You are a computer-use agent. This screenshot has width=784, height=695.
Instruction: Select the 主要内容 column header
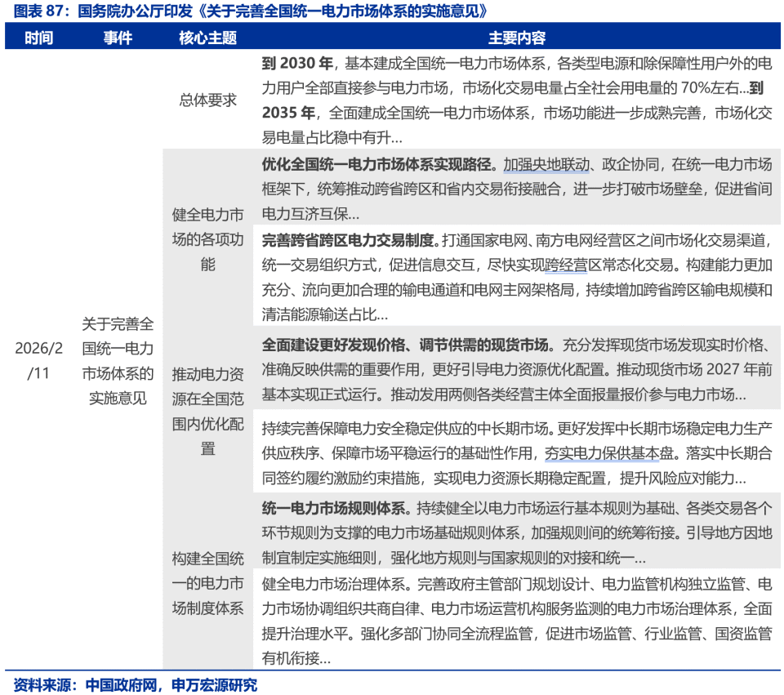point(519,37)
